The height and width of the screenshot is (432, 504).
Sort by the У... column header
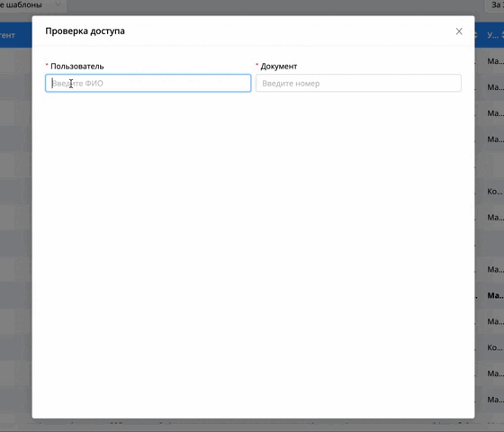492,35
